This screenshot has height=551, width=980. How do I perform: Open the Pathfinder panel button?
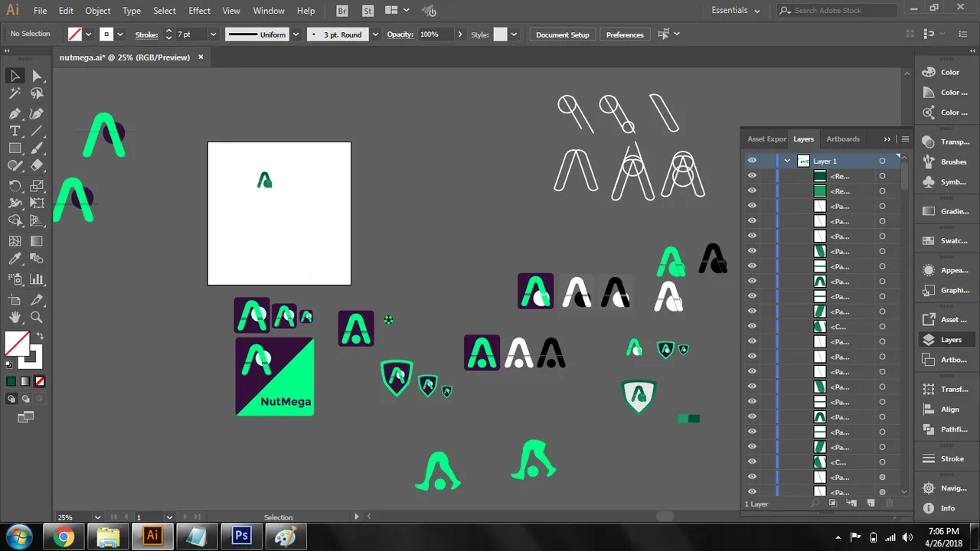[x=946, y=429]
